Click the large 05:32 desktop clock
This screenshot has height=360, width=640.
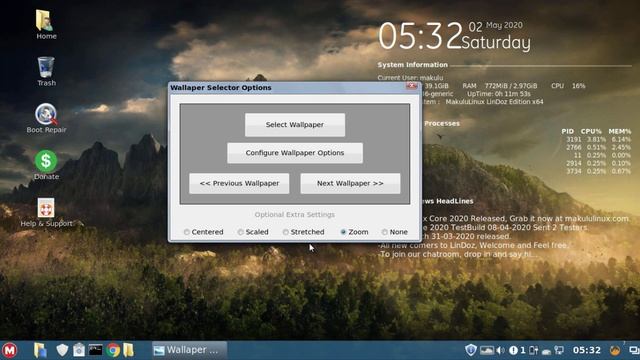click(x=420, y=36)
